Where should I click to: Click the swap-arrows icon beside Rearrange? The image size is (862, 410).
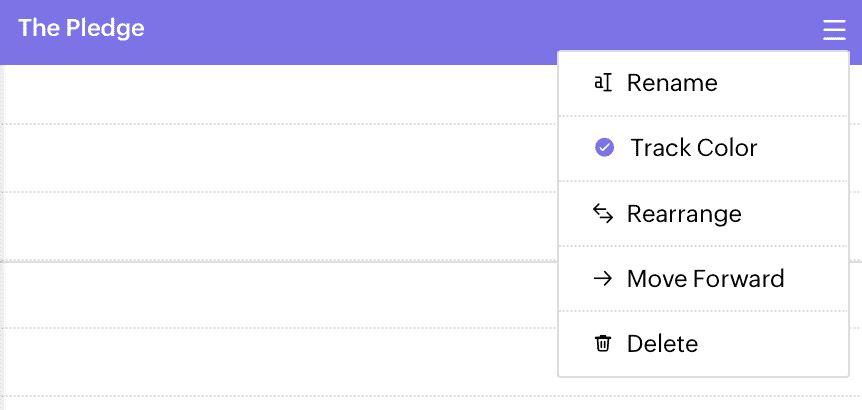tap(603, 214)
